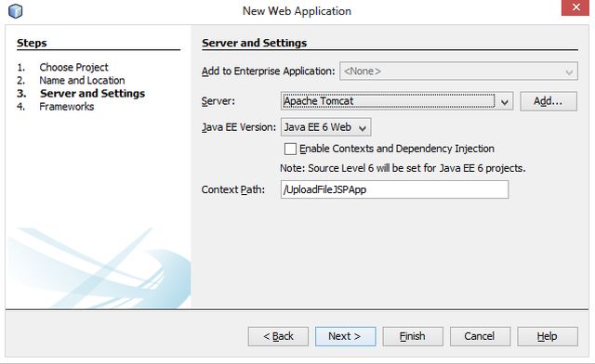Screen dimensions: 595x364
Task: Click the Next > button
Action: (345, 336)
